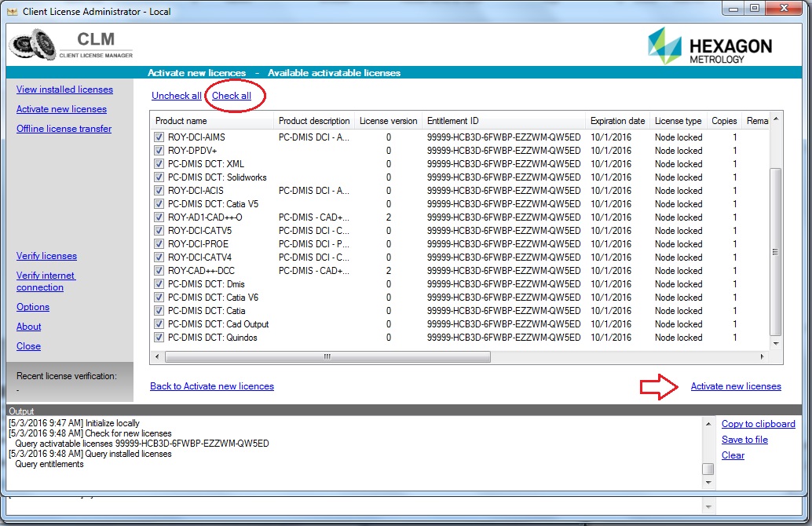Click the Uncheck all link
812x526 pixels.
coord(175,95)
